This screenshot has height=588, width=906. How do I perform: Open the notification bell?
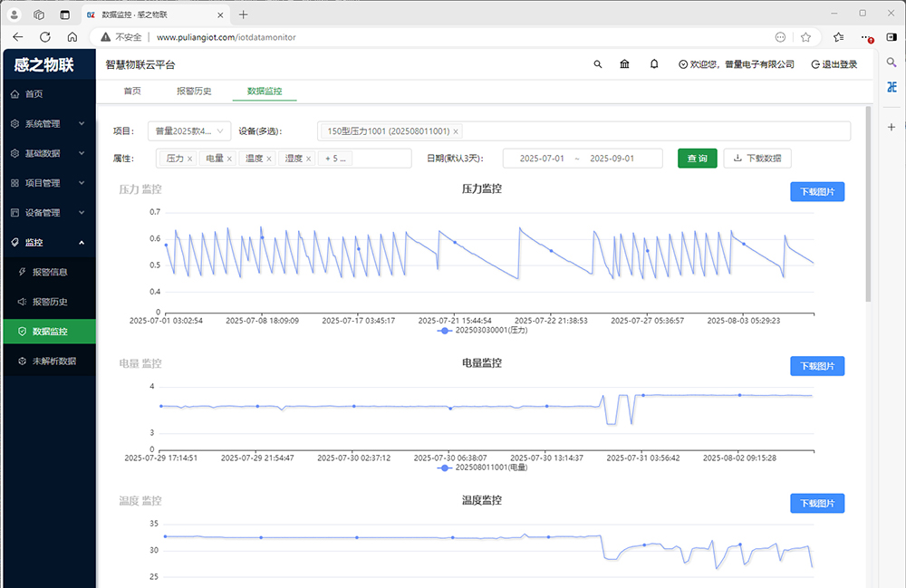tap(654, 64)
